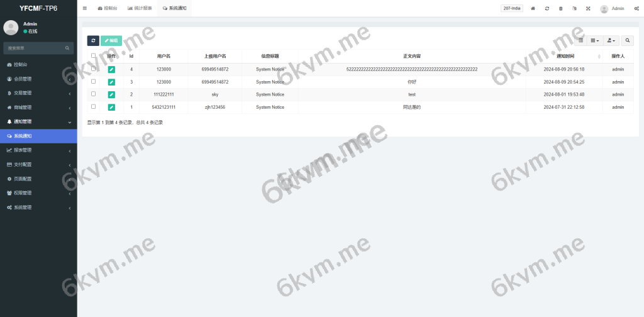The image size is (644, 317).
Task: Toggle the table card view button
Action: pyautogui.click(x=580, y=40)
